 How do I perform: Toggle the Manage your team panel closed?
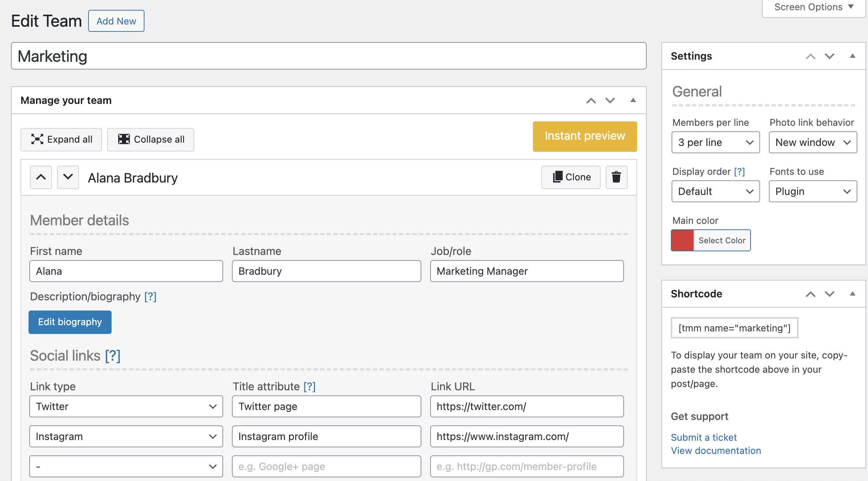(633, 101)
